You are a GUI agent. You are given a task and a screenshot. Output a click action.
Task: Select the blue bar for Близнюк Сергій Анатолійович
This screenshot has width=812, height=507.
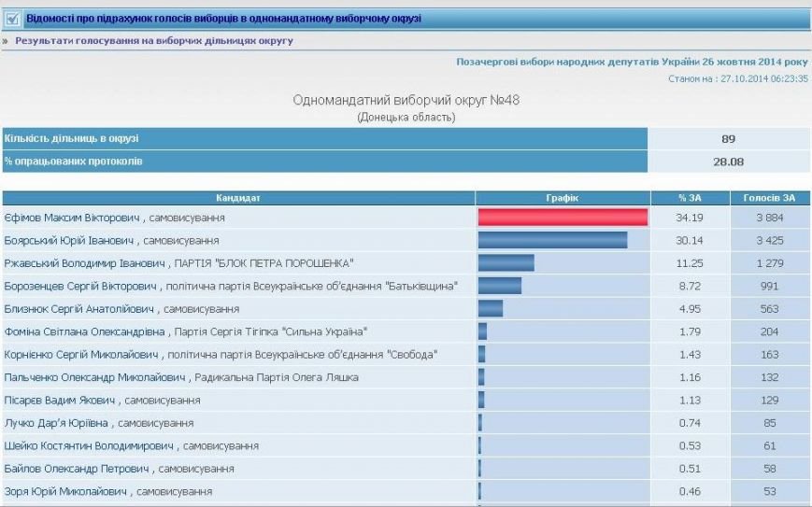click(x=491, y=308)
